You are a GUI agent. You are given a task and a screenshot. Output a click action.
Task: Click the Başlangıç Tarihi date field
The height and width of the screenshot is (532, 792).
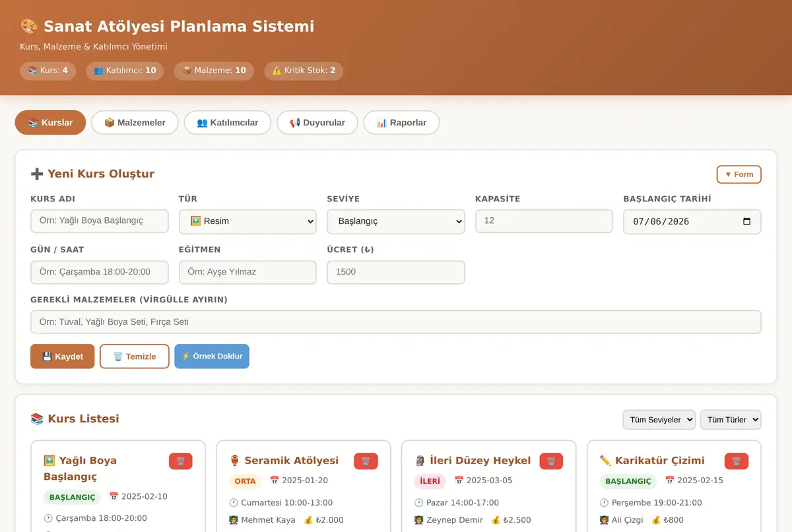coord(692,222)
